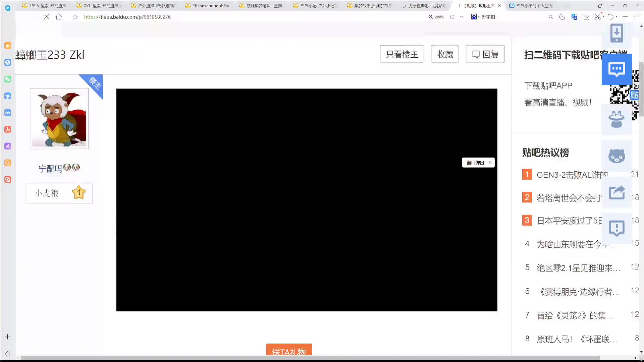The height and width of the screenshot is (362, 644).
Task: Add a sidebar app with plus
Action: 7,337
